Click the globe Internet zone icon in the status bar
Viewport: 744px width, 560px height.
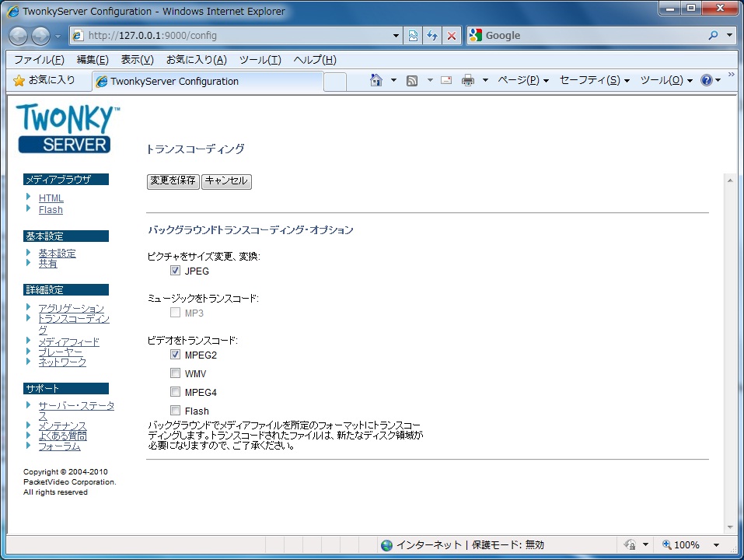pos(386,545)
